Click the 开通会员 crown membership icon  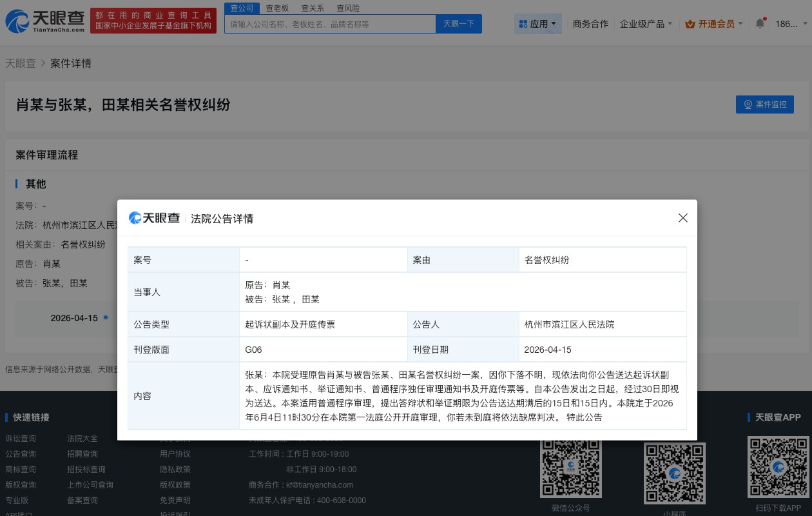(689, 23)
